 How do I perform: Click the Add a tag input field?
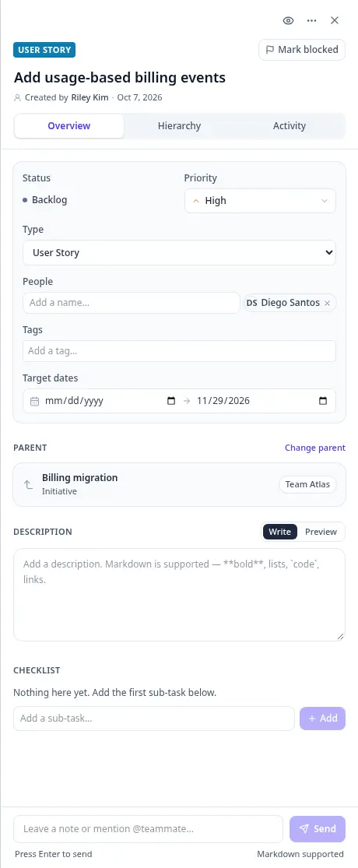point(179,351)
